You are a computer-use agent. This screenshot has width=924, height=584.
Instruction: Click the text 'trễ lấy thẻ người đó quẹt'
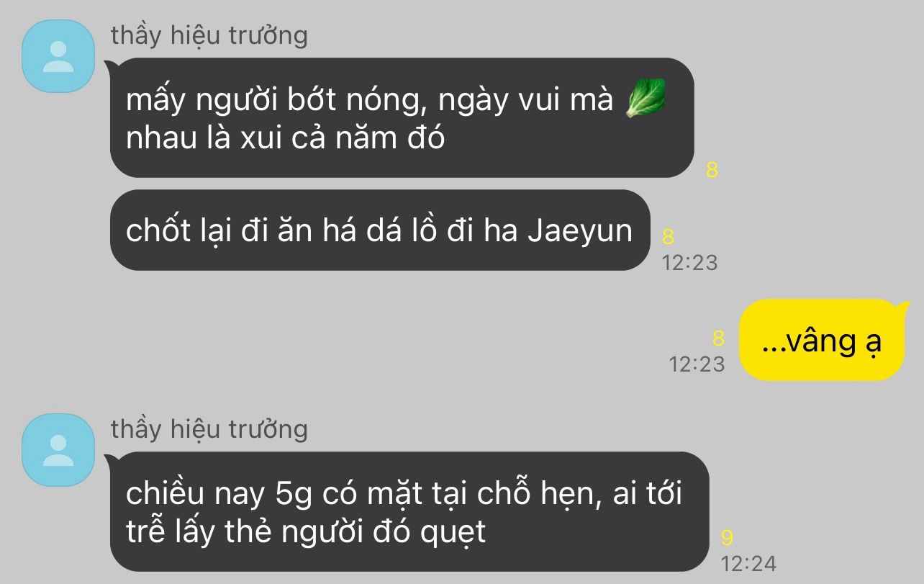306,533
